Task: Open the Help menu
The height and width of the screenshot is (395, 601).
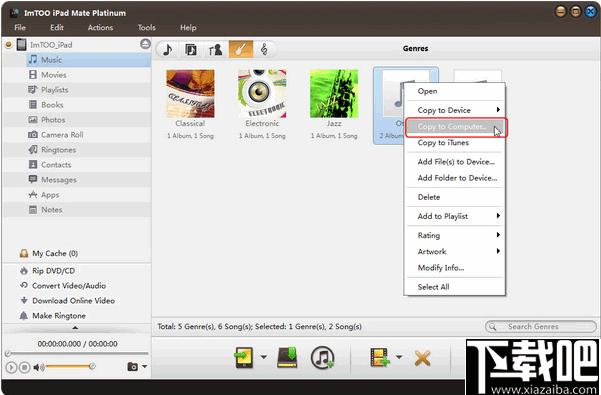Action: pos(188,28)
